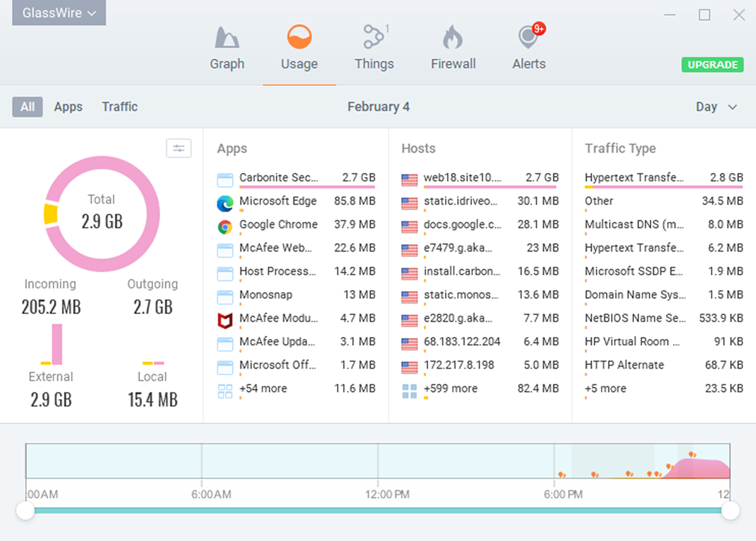Viewport: 756px width, 541px height.
Task: Click the Microsoft Off... window icon
Action: point(225,367)
